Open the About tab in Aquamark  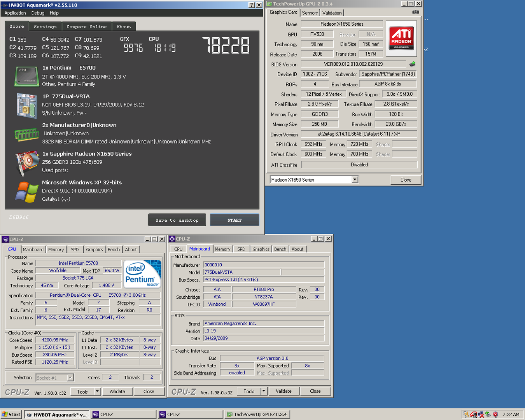pyautogui.click(x=124, y=26)
